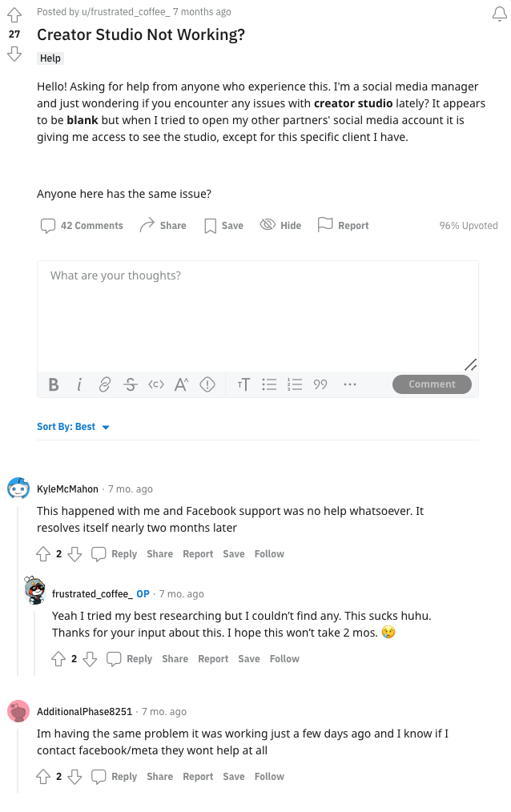Apply bold formatting in the comment editor
This screenshot has height=812, width=511.
(x=53, y=384)
